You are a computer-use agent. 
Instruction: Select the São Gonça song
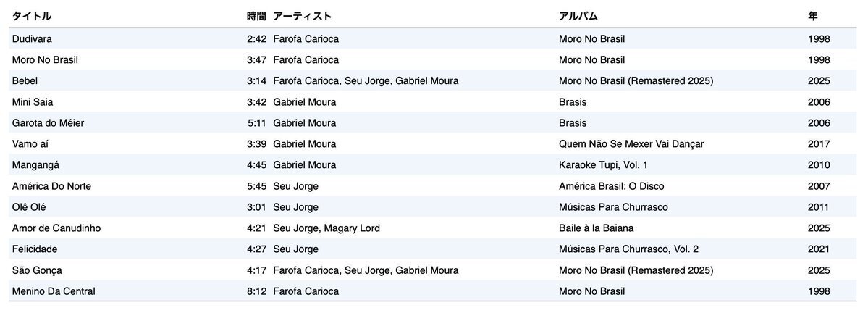coord(433,270)
